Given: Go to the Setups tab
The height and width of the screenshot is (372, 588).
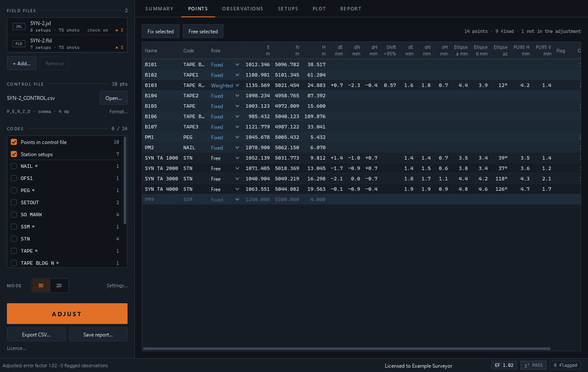Looking at the screenshot, I should (x=288, y=9).
